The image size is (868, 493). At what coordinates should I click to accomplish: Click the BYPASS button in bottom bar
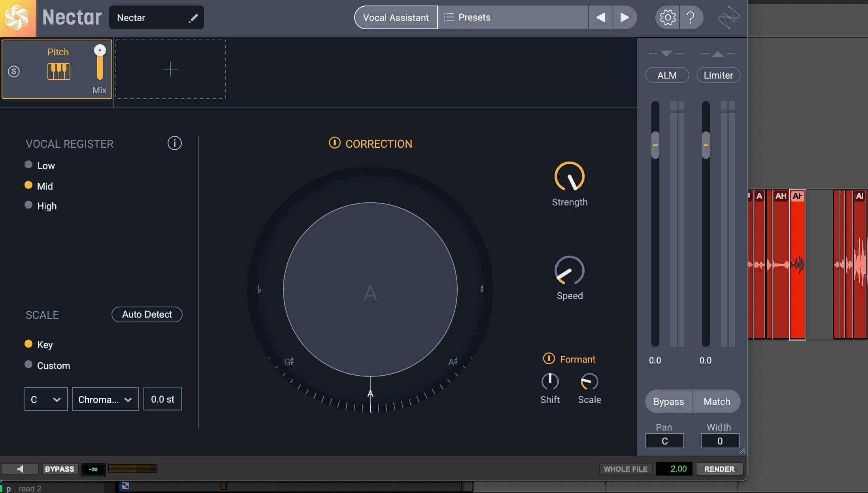tap(59, 469)
